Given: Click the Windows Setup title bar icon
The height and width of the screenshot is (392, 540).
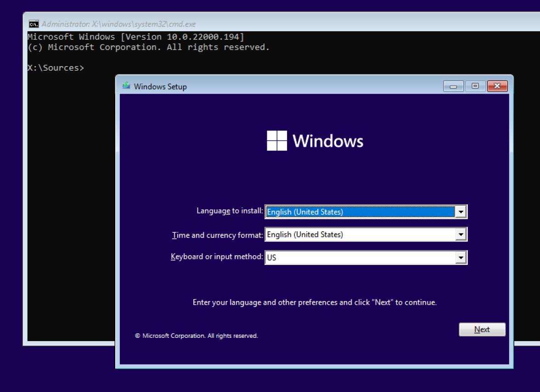Looking at the screenshot, I should click(x=126, y=86).
